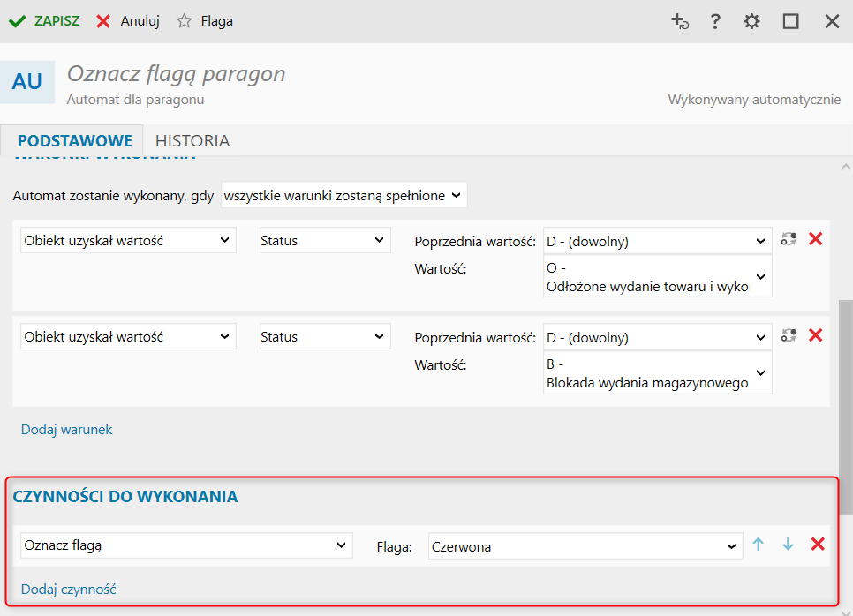This screenshot has height=616, width=853.
Task: Open Status dropdown in second condition
Action: 325,336
